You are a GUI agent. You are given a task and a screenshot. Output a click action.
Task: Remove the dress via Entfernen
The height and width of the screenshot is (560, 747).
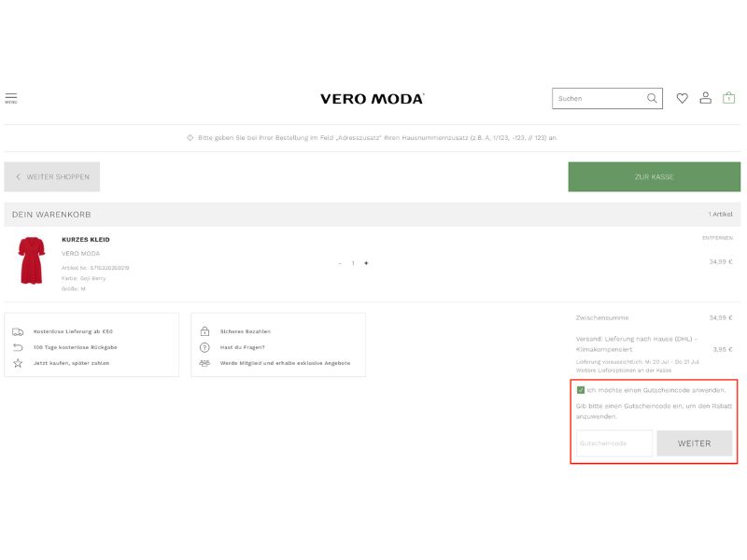[x=717, y=238]
